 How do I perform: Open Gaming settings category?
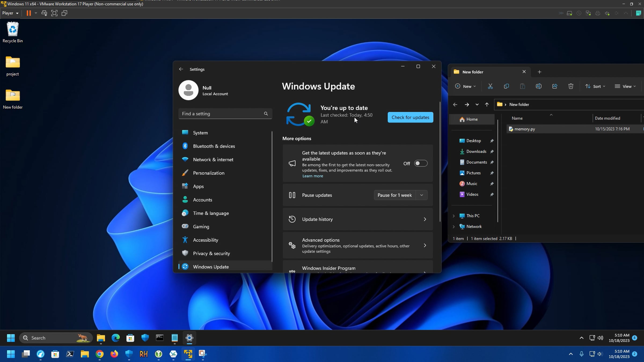click(225, 227)
